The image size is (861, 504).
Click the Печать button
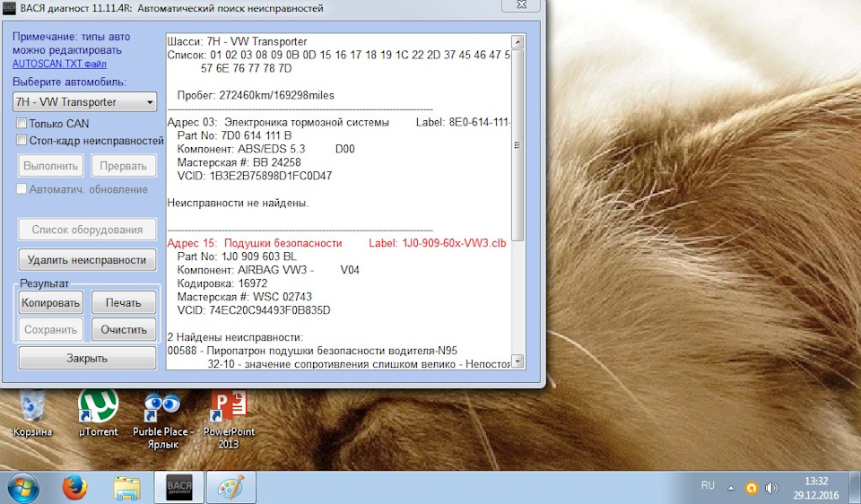(124, 302)
